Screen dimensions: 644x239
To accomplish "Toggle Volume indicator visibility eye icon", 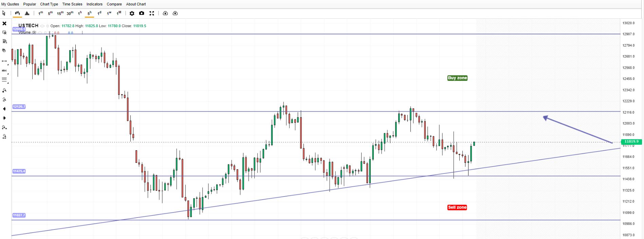I will (x=40, y=33).
